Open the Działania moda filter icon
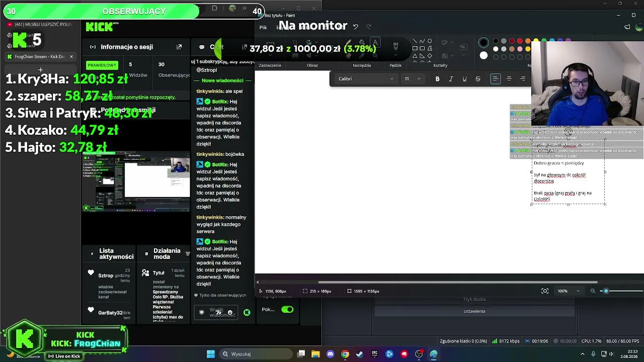Image resolution: width=644 pixels, height=362 pixels. pyautogui.click(x=187, y=254)
